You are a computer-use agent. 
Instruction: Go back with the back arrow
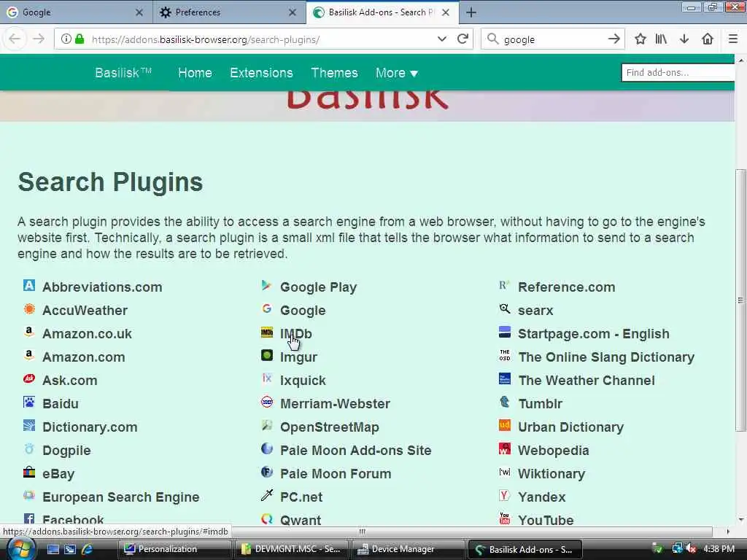pyautogui.click(x=15, y=39)
